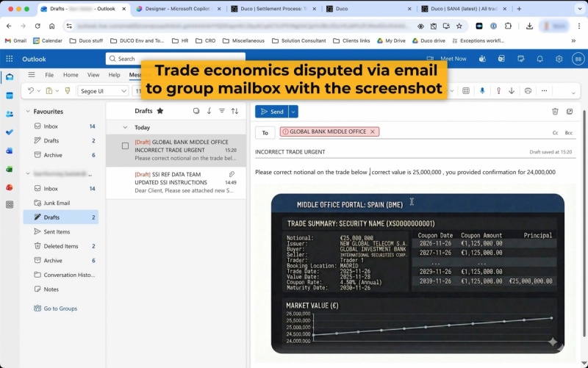588x368 pixels.
Task: Click the Paste clipboard icon
Action: (x=49, y=90)
